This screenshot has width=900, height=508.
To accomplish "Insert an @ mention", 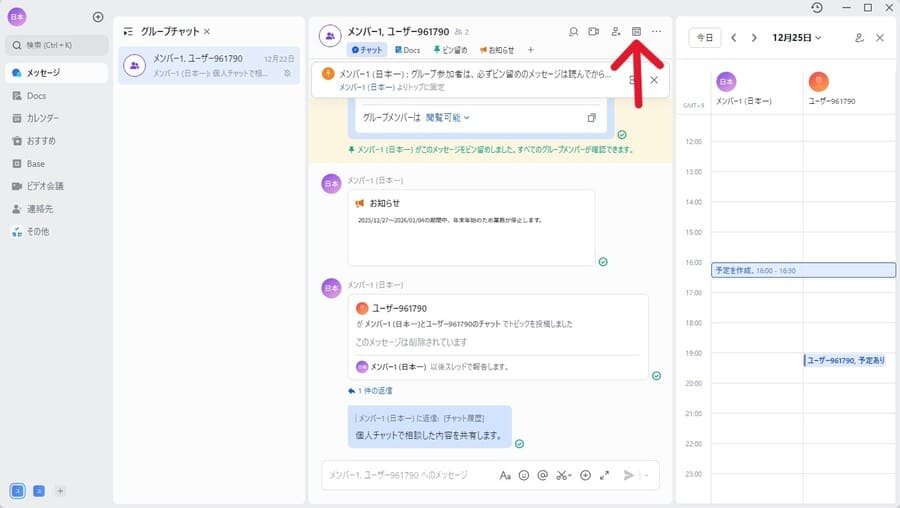I will (542, 475).
